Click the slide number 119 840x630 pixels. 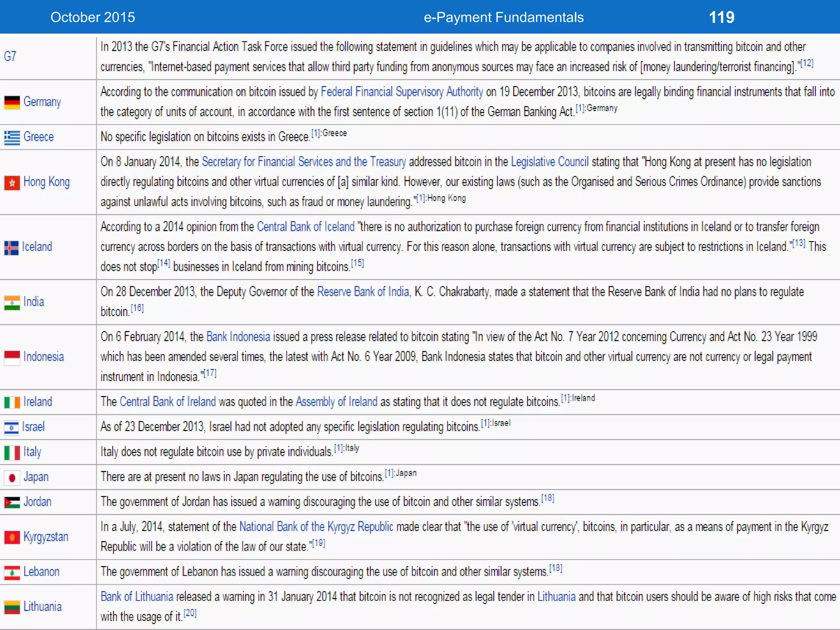(722, 17)
